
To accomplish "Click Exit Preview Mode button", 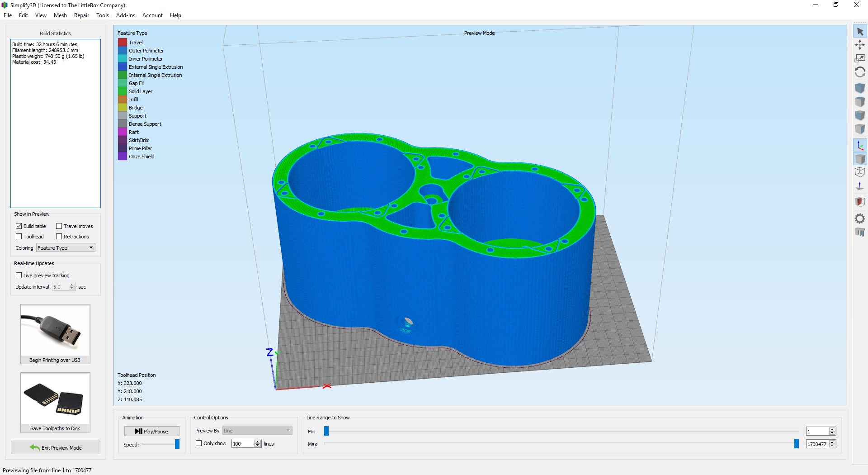I will 56,448.
